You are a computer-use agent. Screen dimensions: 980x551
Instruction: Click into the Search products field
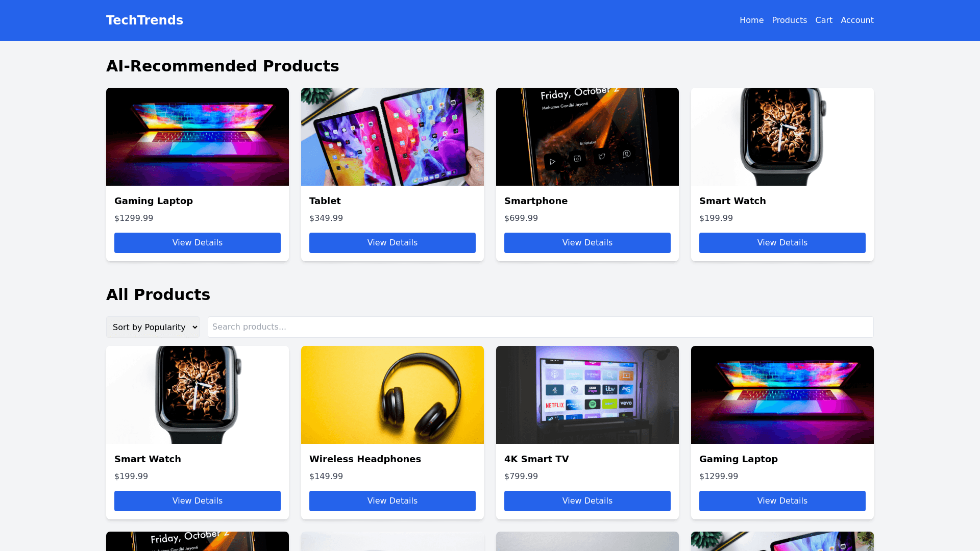pyautogui.click(x=541, y=327)
